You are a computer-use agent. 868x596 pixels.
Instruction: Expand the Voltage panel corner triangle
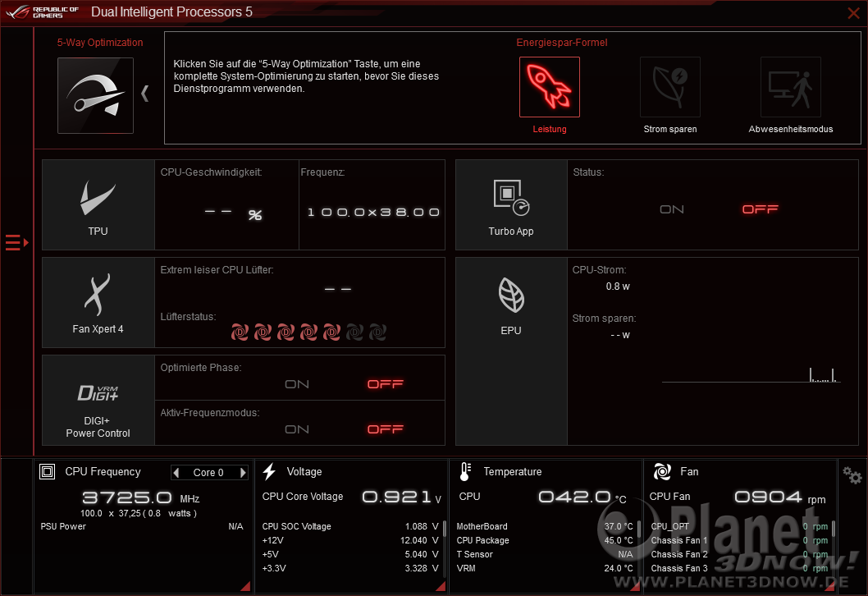pyautogui.click(x=441, y=586)
